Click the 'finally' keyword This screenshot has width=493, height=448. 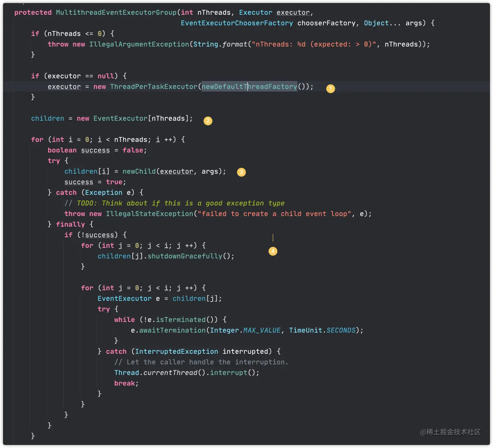click(x=70, y=224)
